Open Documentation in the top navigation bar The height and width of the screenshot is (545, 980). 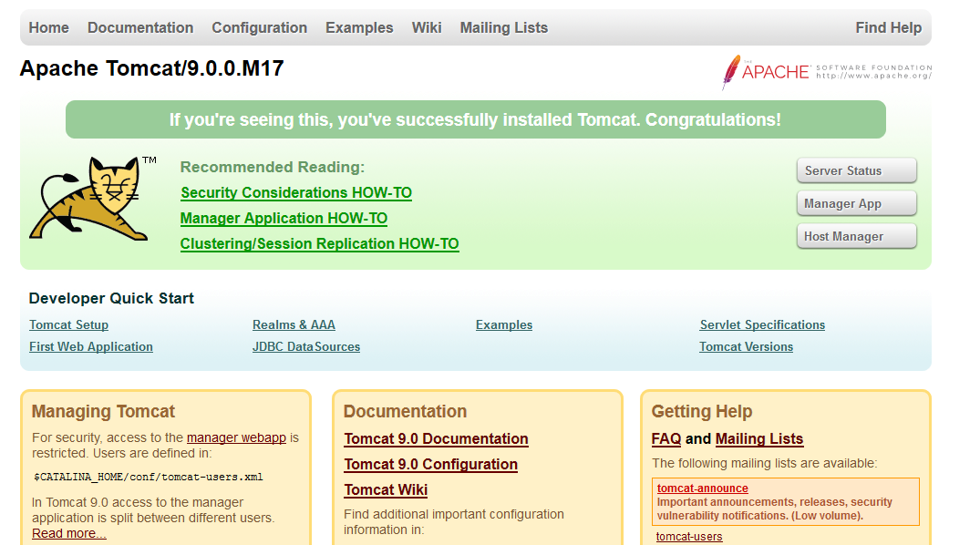click(x=140, y=27)
